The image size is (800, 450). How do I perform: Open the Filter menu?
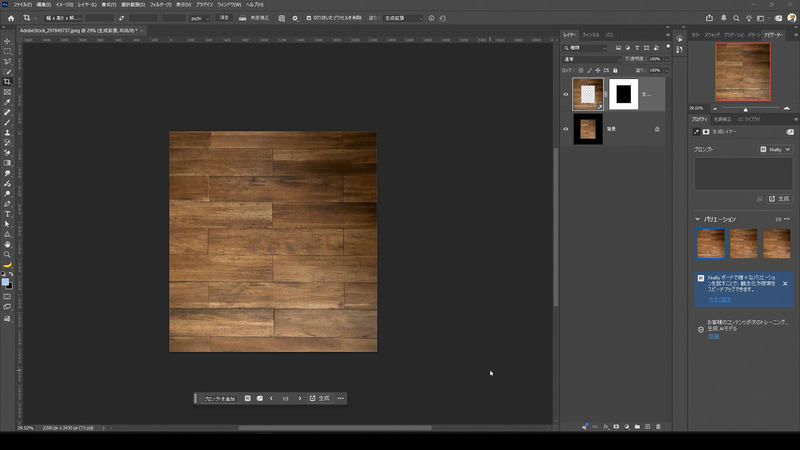tap(160, 5)
